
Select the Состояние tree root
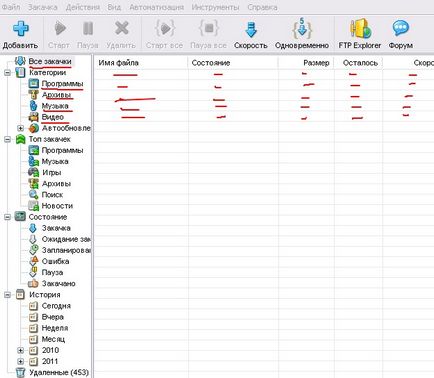48,217
